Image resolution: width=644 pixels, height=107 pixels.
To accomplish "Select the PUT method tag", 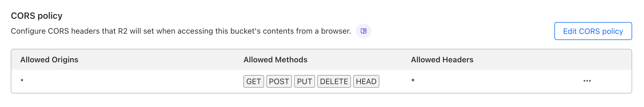I will click(x=304, y=81).
